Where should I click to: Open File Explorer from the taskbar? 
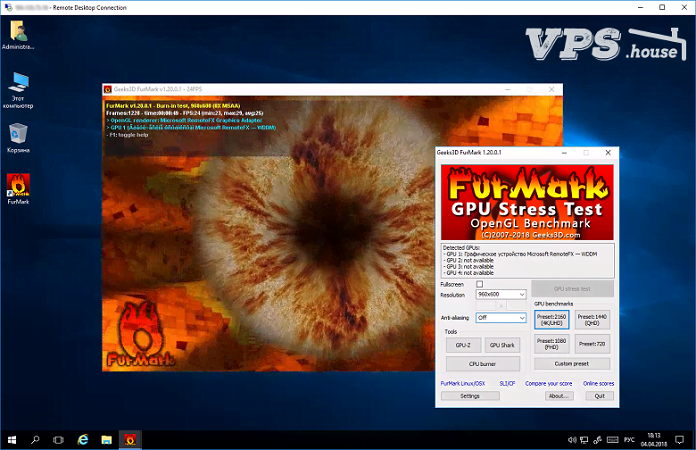(x=106, y=438)
